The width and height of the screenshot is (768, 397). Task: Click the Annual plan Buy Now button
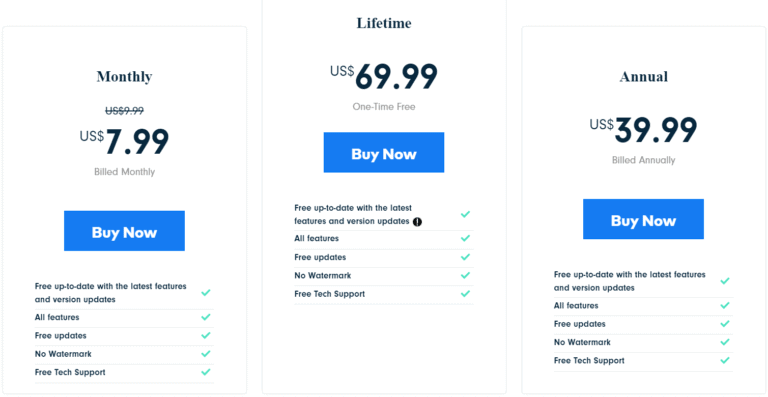tap(643, 219)
